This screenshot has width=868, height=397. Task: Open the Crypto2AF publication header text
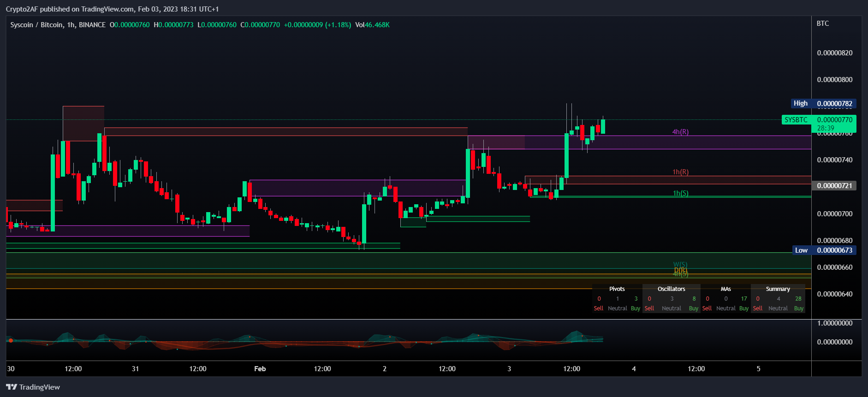[112, 9]
